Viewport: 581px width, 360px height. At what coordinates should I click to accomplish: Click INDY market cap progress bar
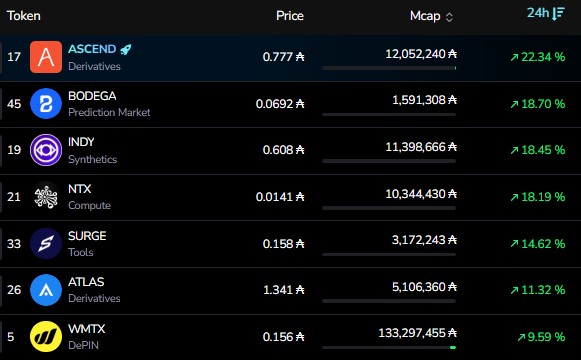click(389, 161)
